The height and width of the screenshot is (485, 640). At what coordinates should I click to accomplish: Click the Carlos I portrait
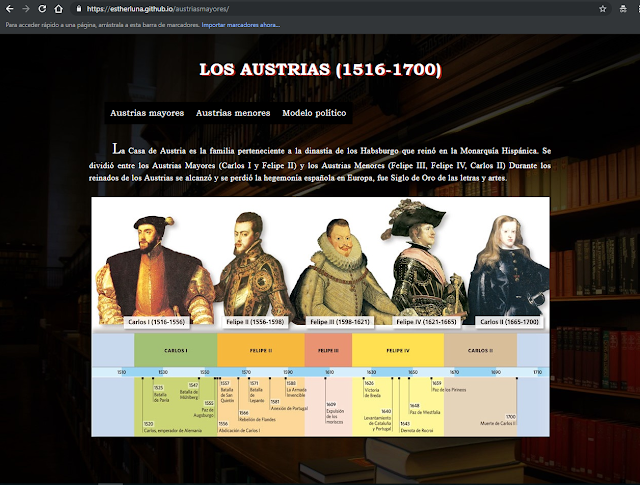click(x=155, y=271)
